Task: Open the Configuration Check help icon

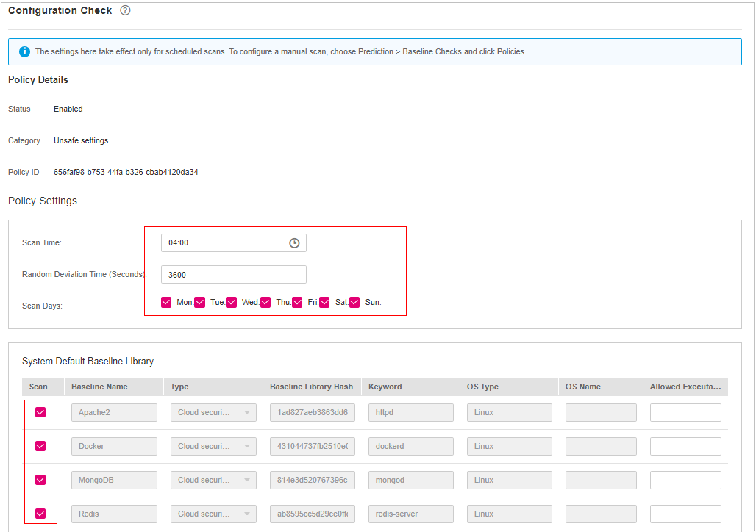Action: 125,10
